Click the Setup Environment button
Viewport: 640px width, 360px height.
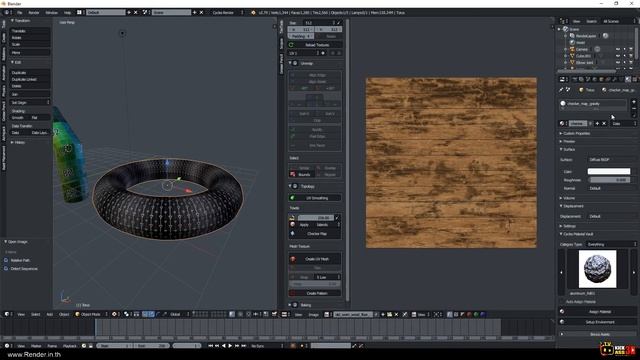tap(598, 322)
